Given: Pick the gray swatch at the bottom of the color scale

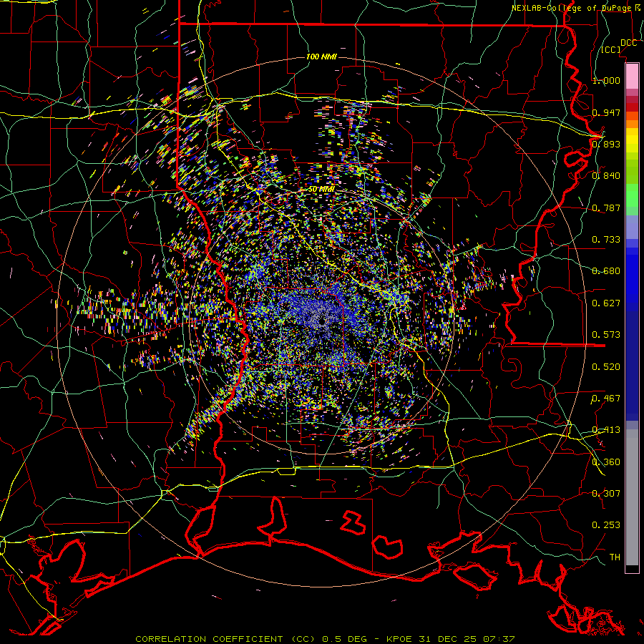Looking at the screenshot, I should 632,501.
